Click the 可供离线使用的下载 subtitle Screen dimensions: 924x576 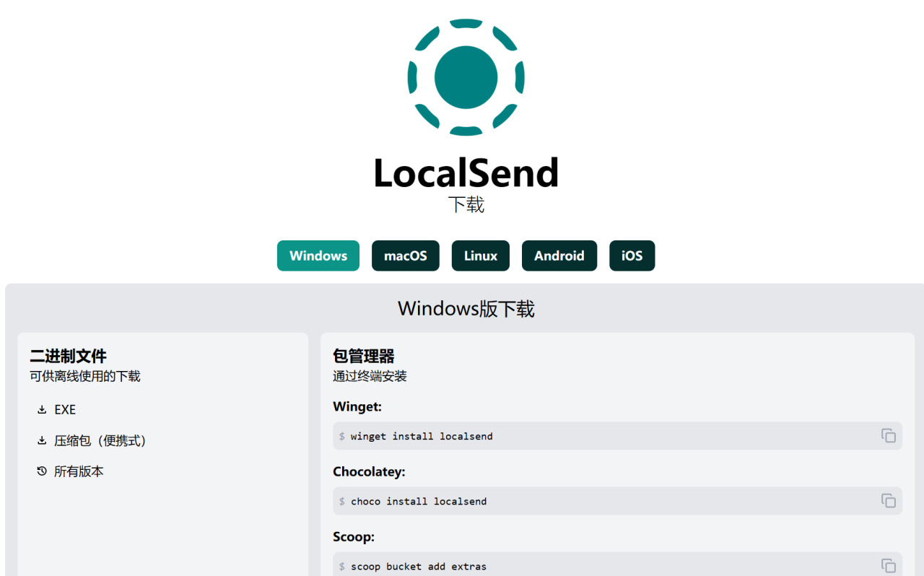pyautogui.click(x=85, y=376)
